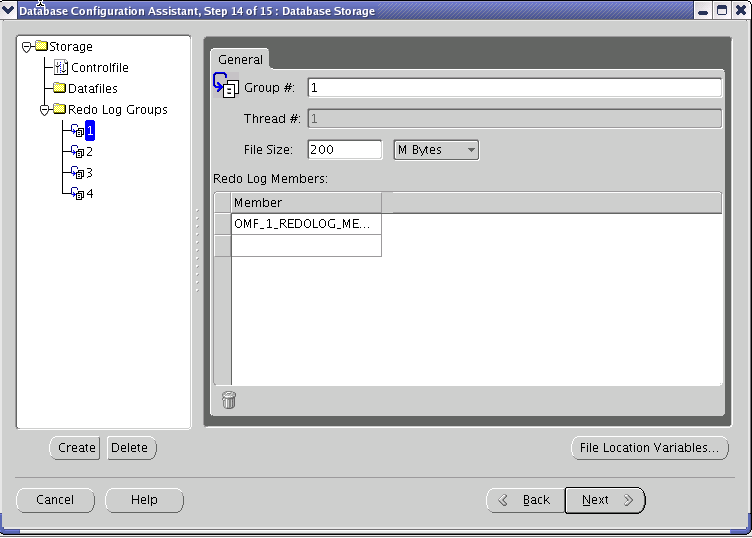Click the OMF_1_REDOLOG_ME... member cell
This screenshot has height=538, width=752.
(306, 224)
